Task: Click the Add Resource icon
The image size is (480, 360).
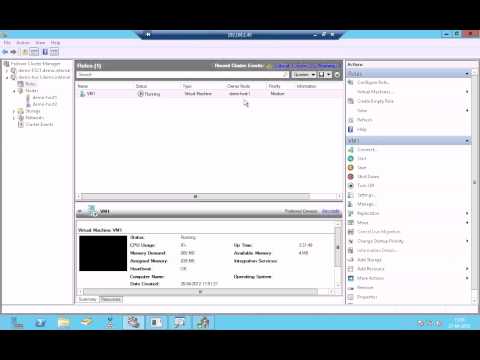Action: click(x=351, y=269)
